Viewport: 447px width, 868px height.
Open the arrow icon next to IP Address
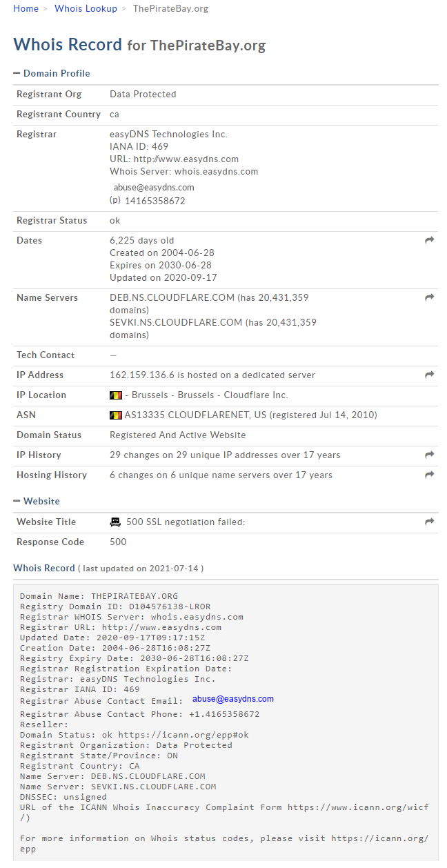(429, 375)
